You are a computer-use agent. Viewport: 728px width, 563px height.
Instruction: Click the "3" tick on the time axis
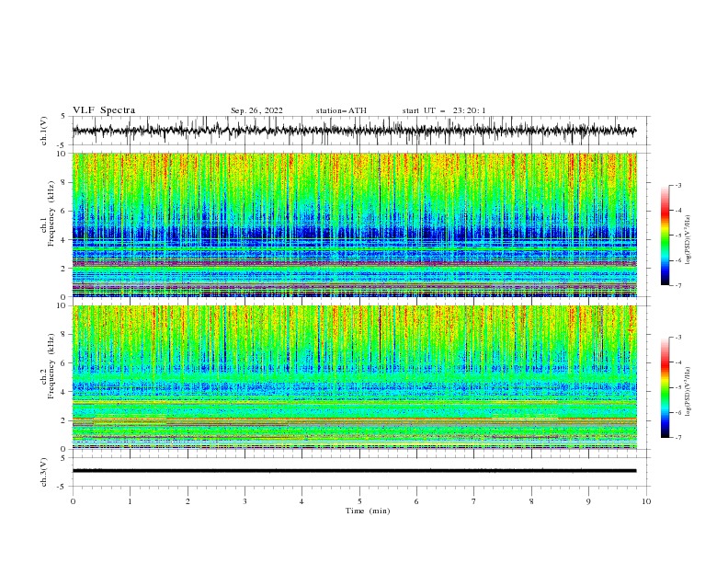click(x=245, y=501)
